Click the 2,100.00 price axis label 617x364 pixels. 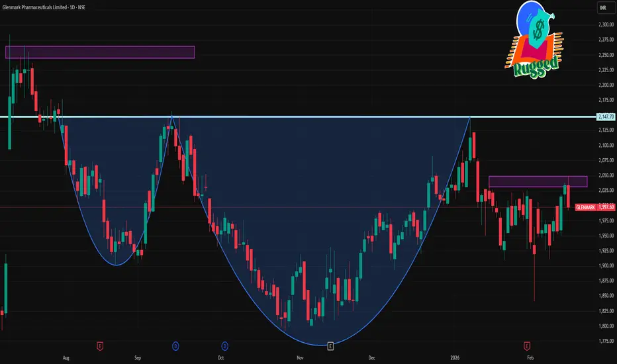tap(606, 146)
